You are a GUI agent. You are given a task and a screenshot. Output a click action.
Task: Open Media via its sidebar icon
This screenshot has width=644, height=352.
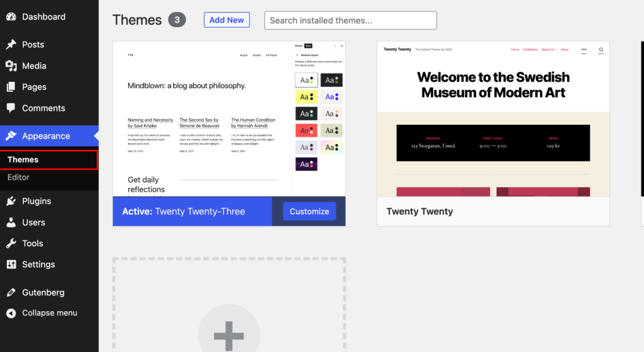(x=11, y=66)
